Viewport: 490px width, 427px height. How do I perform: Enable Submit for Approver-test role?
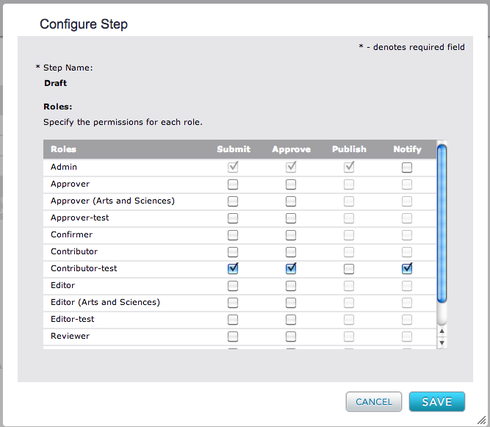(233, 218)
